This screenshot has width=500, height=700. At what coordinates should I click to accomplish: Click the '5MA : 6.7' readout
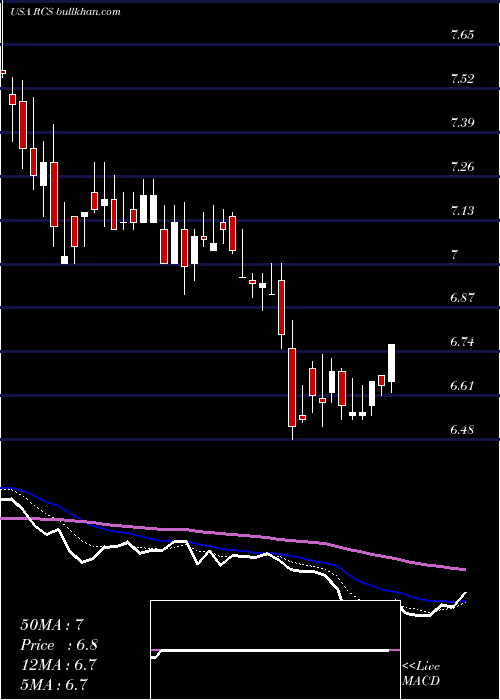pyautogui.click(x=53, y=684)
